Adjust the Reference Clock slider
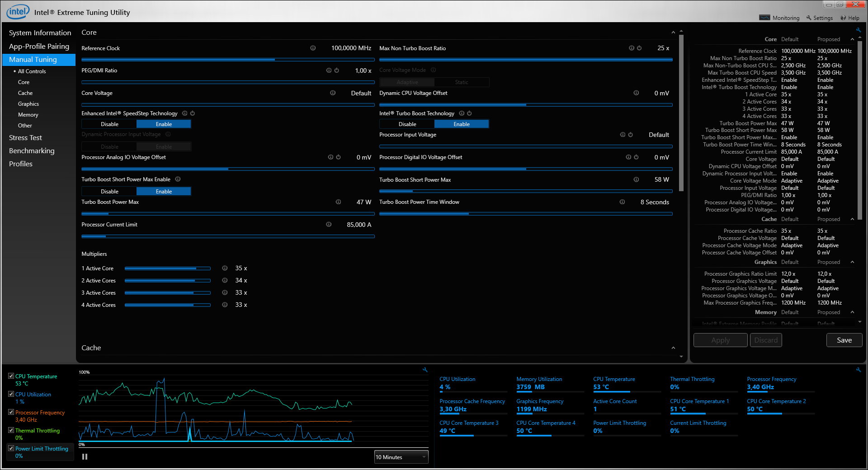The height and width of the screenshot is (470, 868). click(228, 60)
